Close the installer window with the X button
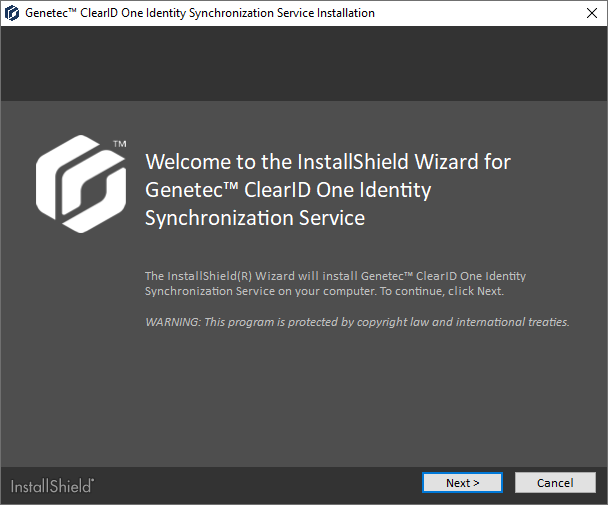Viewport: 608px width, 505px height. click(592, 13)
